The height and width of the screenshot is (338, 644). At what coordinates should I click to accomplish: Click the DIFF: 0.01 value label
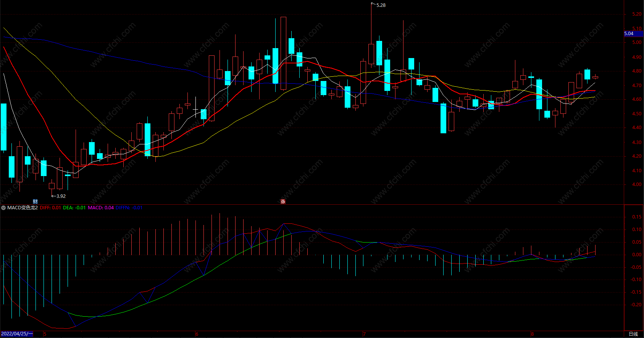(x=50, y=208)
